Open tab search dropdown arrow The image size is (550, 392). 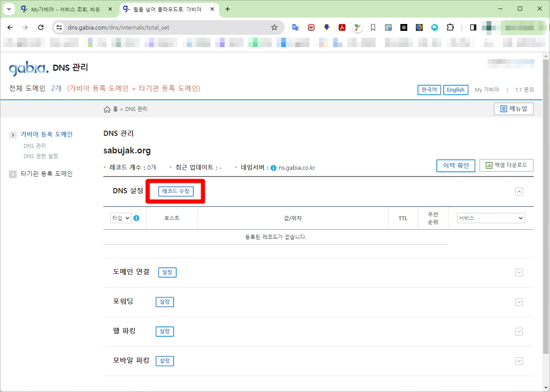pos(9,9)
